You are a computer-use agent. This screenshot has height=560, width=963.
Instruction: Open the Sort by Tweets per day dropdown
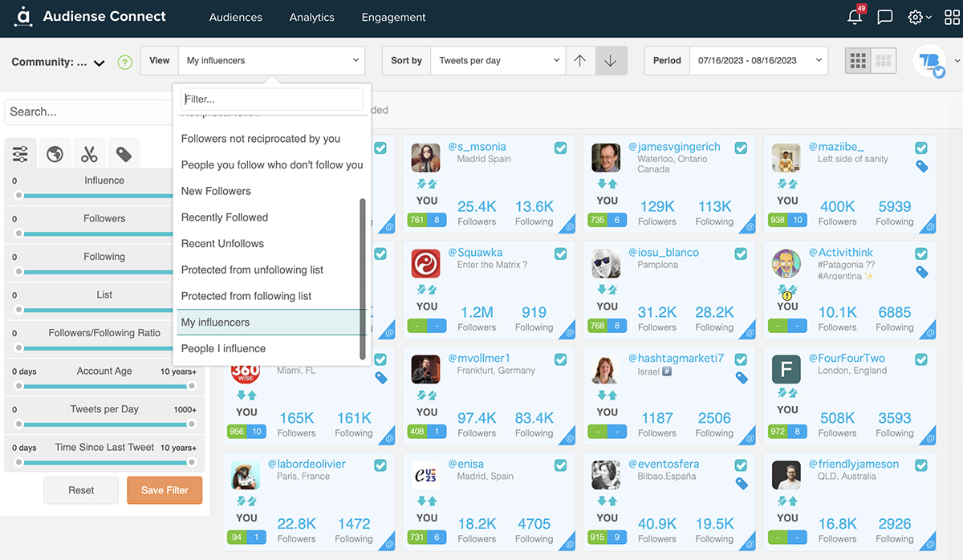[x=499, y=60]
